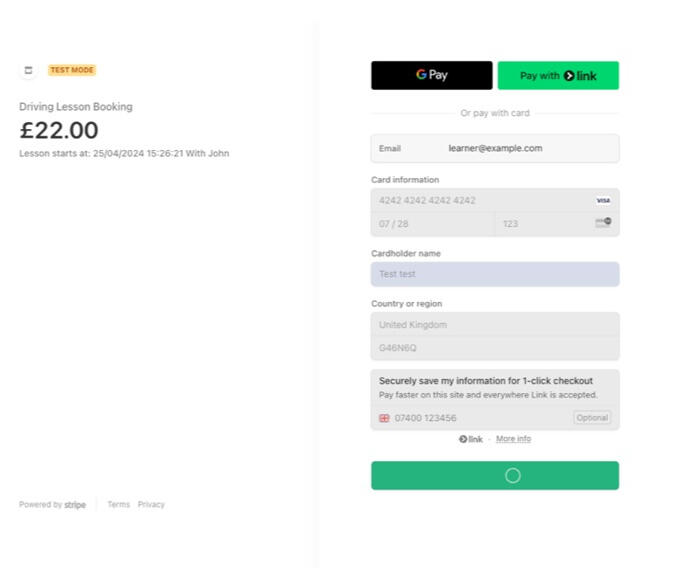Click the UK flag phone country icon
The width and height of the screenshot is (681, 568).
[x=384, y=418]
